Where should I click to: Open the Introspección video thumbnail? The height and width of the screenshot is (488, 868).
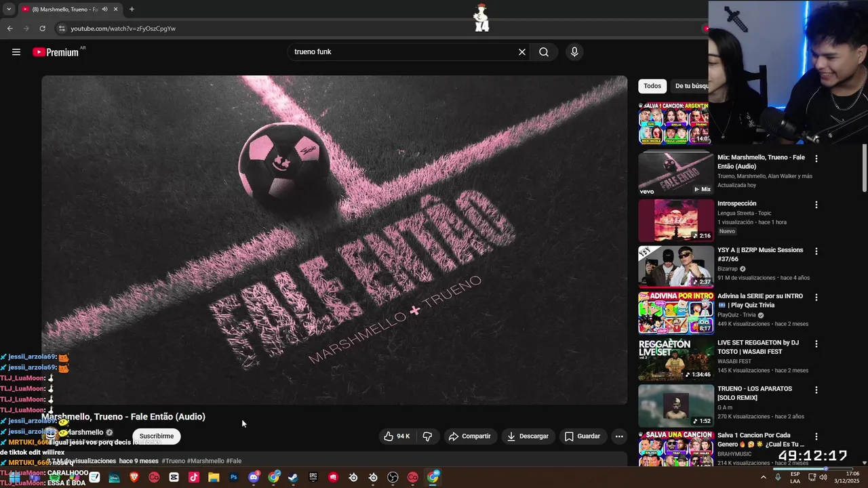click(x=676, y=220)
